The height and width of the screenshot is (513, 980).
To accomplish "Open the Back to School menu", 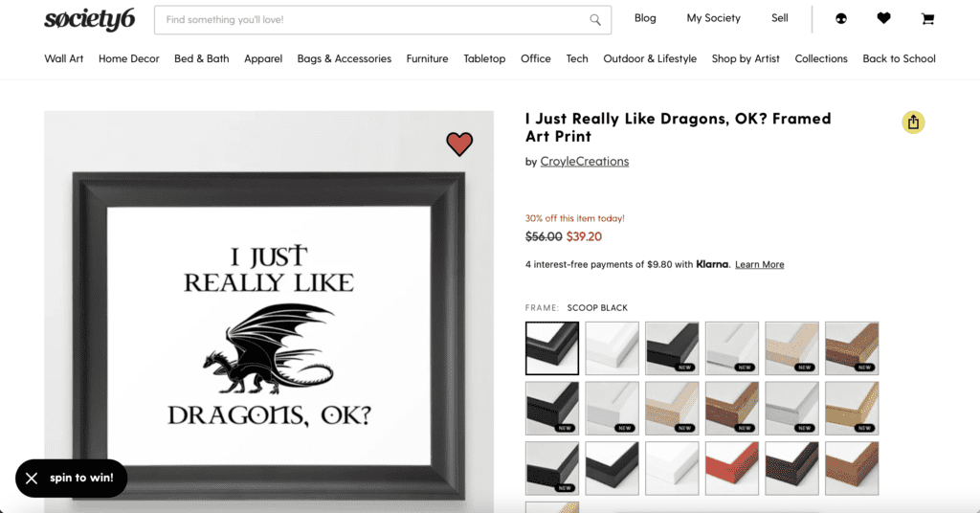I will pyautogui.click(x=899, y=58).
